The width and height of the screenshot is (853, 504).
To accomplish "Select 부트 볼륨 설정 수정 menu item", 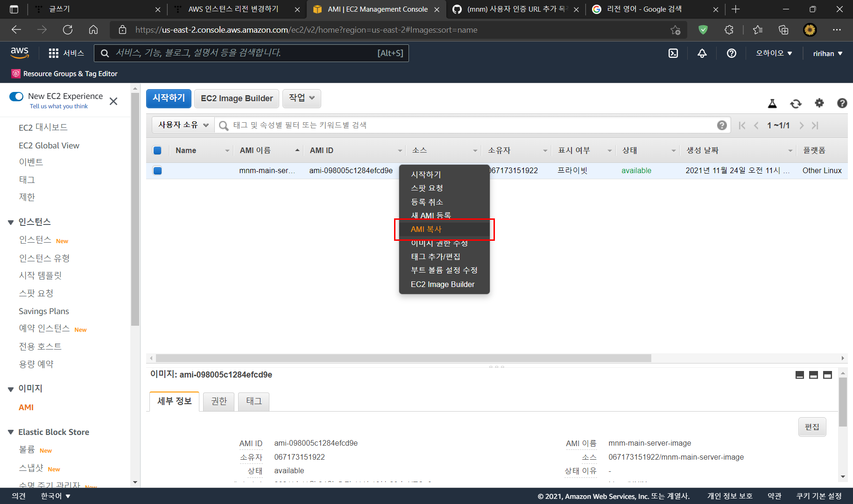I will coord(444,270).
